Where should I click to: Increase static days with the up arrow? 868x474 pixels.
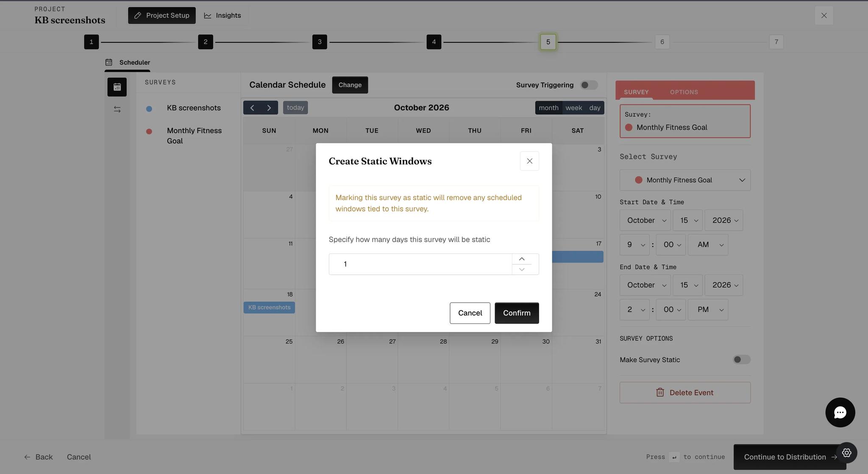(x=522, y=259)
